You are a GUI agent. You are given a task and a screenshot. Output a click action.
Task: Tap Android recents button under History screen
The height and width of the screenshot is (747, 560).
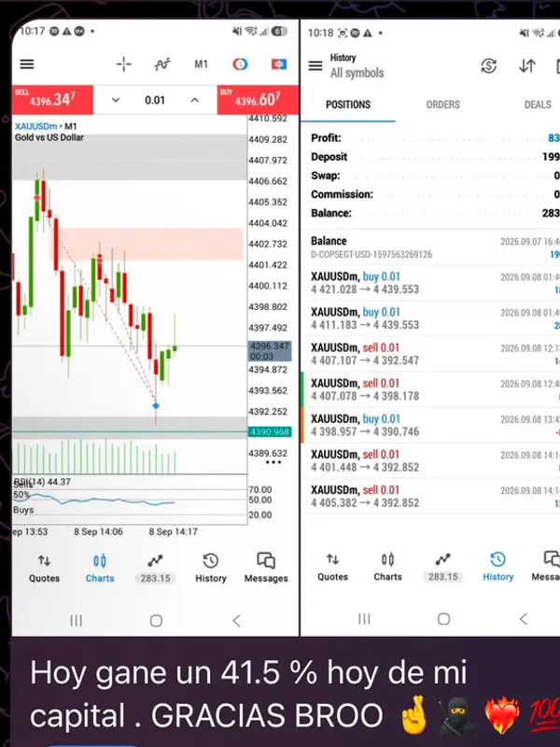click(x=364, y=619)
